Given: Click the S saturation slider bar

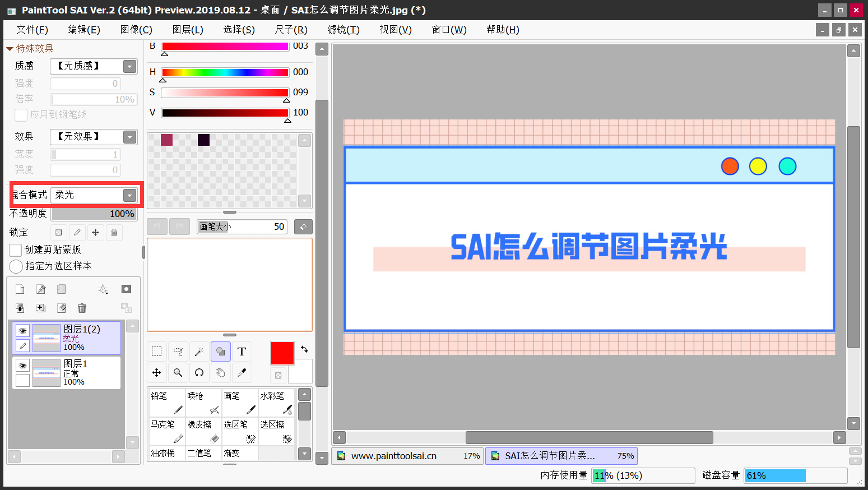Looking at the screenshot, I should (225, 93).
